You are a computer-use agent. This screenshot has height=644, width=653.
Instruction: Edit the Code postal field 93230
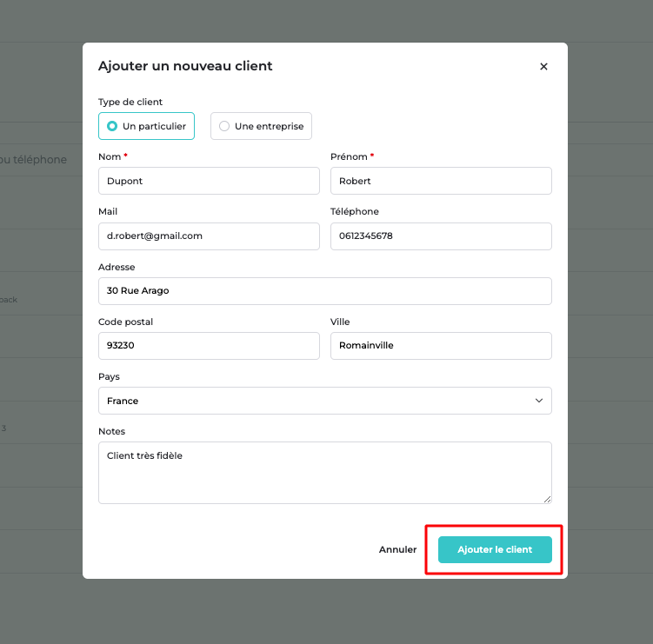click(209, 346)
